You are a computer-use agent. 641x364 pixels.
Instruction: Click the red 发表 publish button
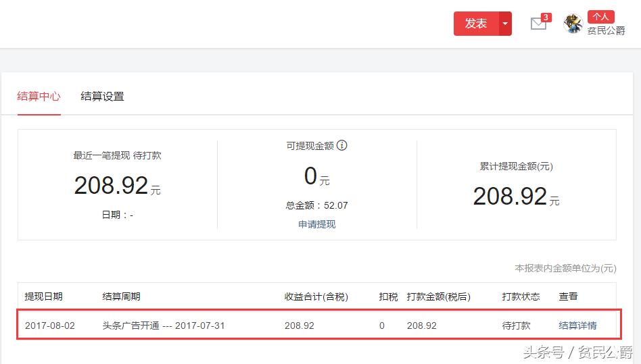coord(476,24)
